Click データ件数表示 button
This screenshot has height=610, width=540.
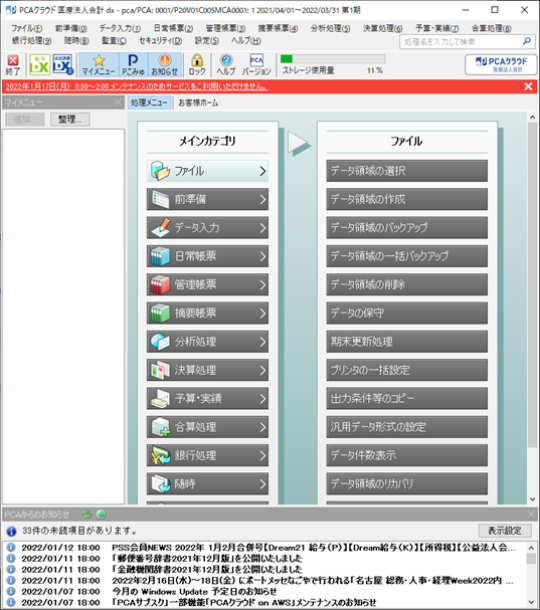coord(407,455)
